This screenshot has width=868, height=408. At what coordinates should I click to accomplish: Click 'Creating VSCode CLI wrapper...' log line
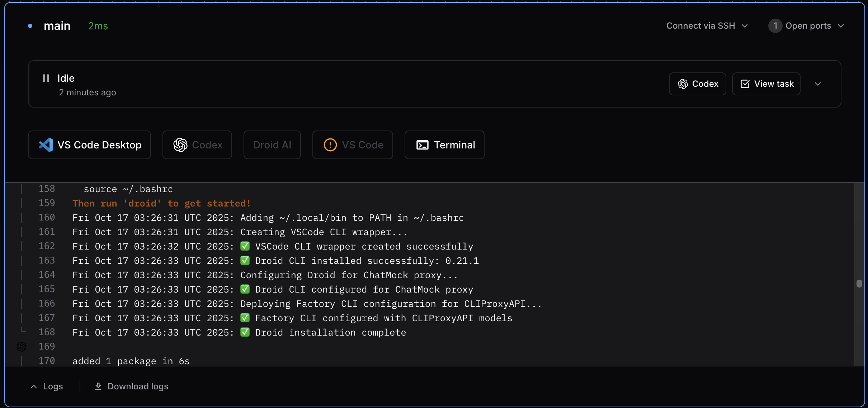pos(240,232)
